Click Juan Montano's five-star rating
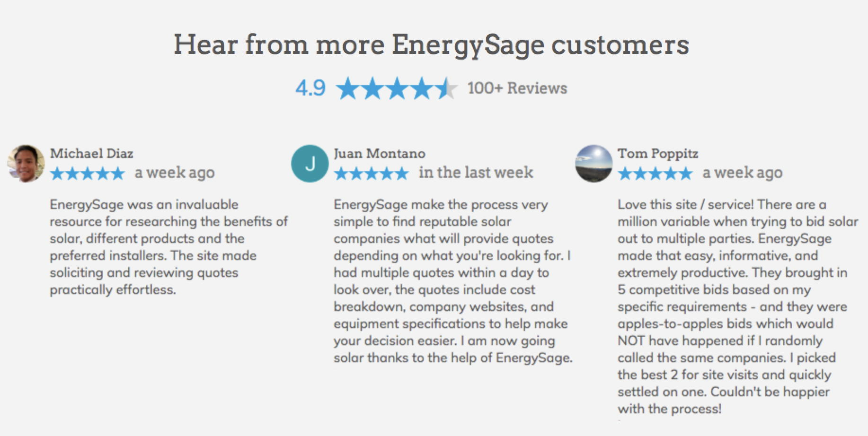 pyautogui.click(x=372, y=174)
